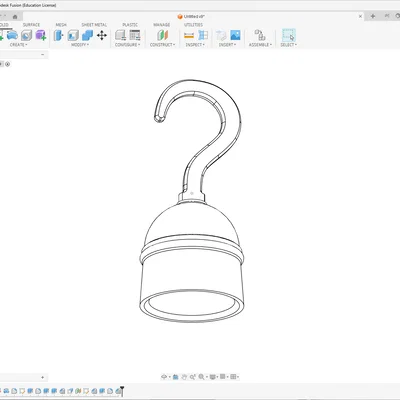Click the Look At navigation icon

point(176,377)
